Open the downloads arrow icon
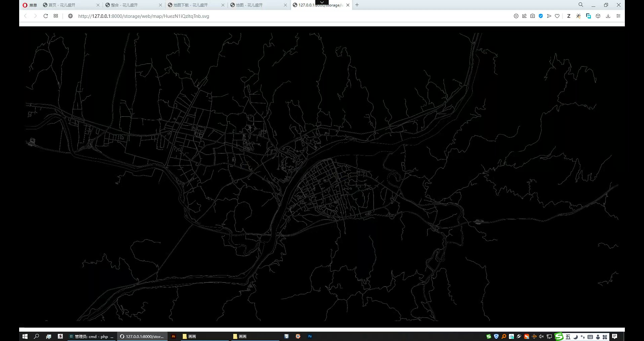This screenshot has height=341, width=644. coord(608,16)
